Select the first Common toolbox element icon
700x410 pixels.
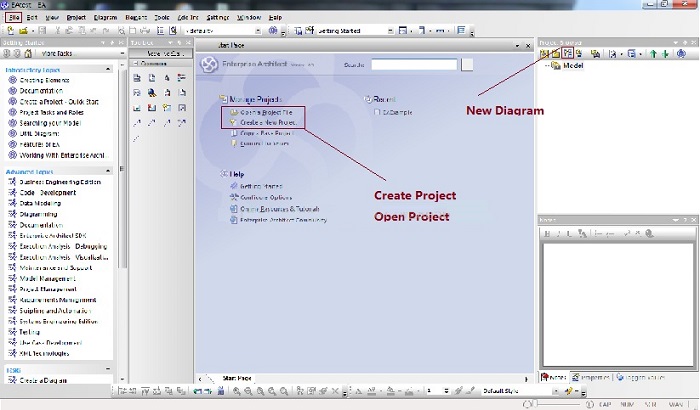[x=137, y=78]
